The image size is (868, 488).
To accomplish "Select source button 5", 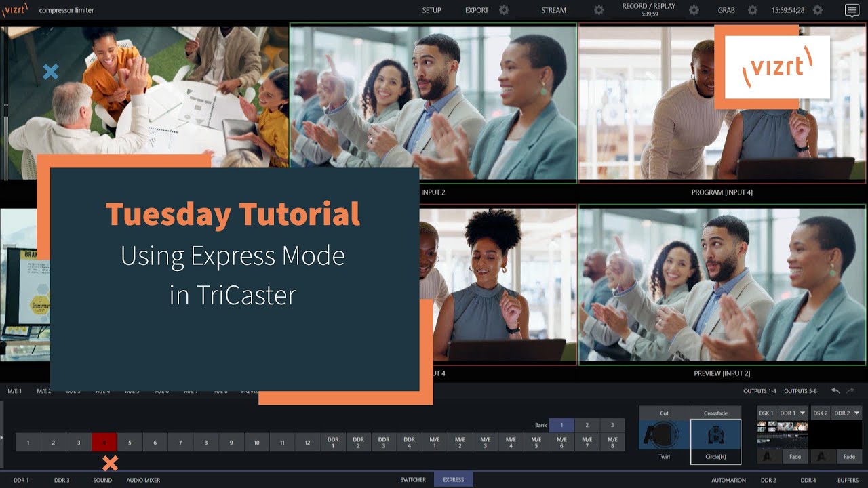I will tap(130, 443).
